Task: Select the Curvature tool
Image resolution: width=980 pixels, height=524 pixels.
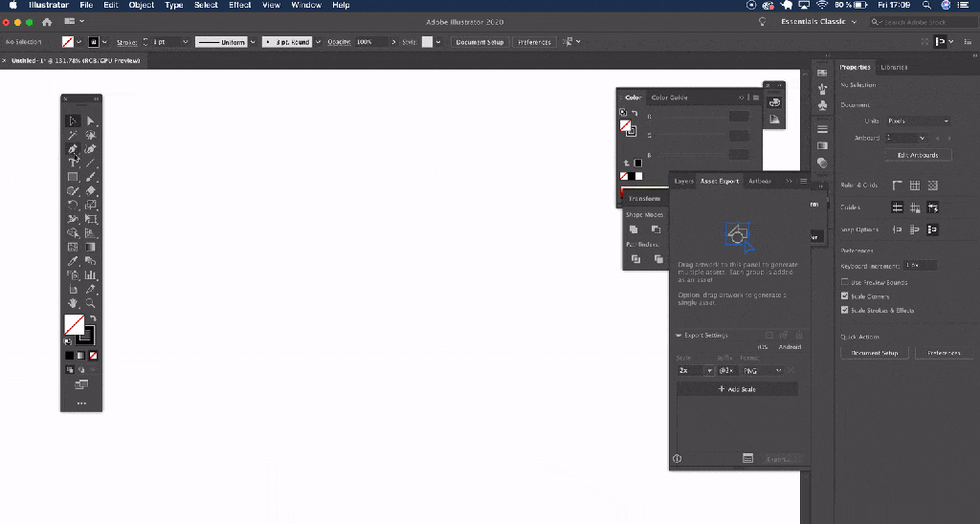Action: coord(91,149)
